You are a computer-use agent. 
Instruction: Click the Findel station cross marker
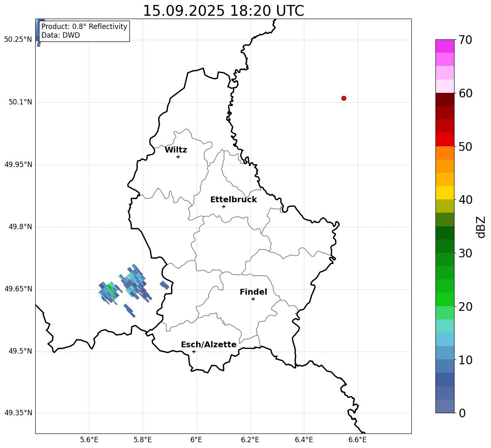click(253, 299)
